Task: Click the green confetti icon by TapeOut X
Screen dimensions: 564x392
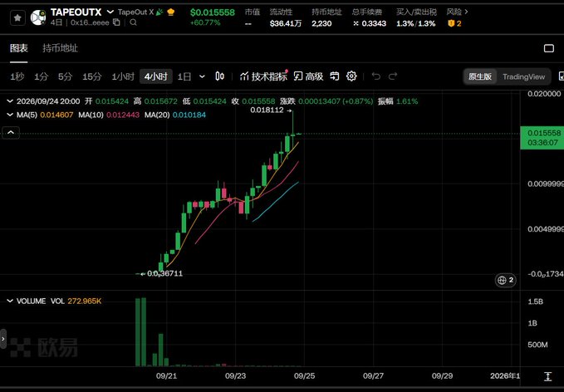Action: 159,12
